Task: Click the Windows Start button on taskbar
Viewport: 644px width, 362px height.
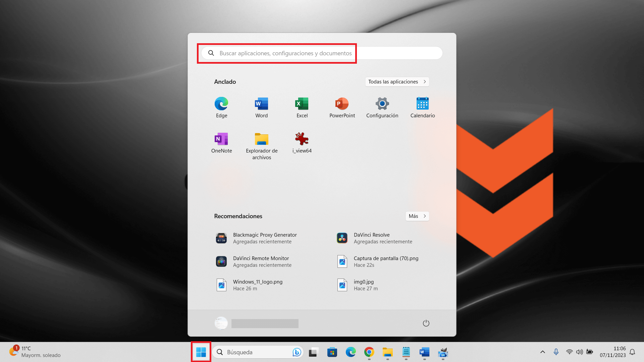Action: pyautogui.click(x=201, y=352)
